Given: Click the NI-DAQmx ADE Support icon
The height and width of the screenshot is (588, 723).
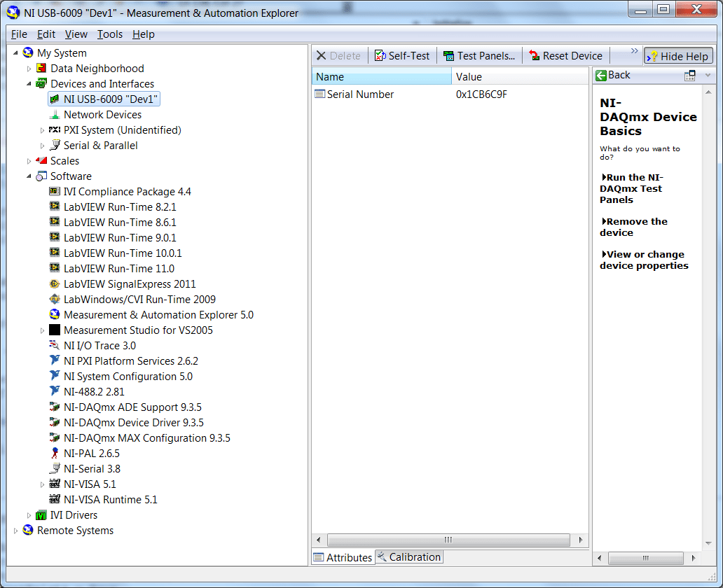Looking at the screenshot, I should [55, 407].
